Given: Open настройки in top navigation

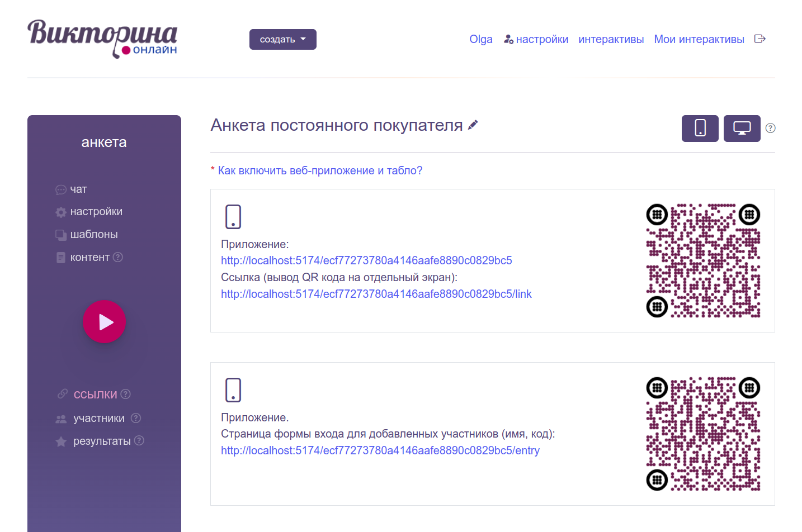Looking at the screenshot, I should point(542,39).
